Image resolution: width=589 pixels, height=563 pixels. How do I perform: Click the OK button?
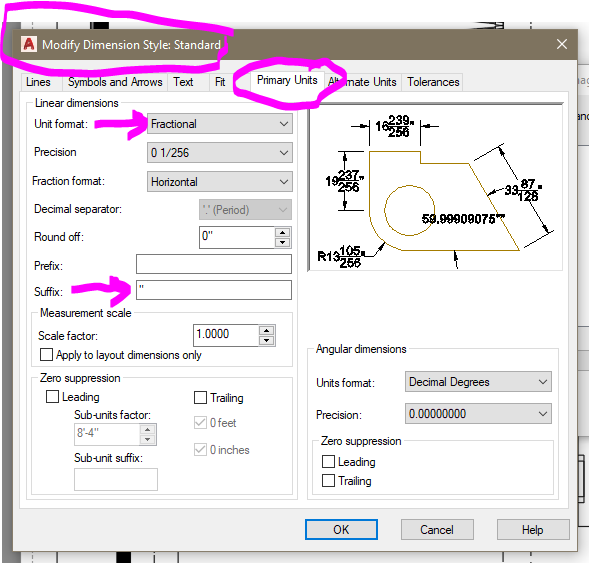tap(341, 530)
